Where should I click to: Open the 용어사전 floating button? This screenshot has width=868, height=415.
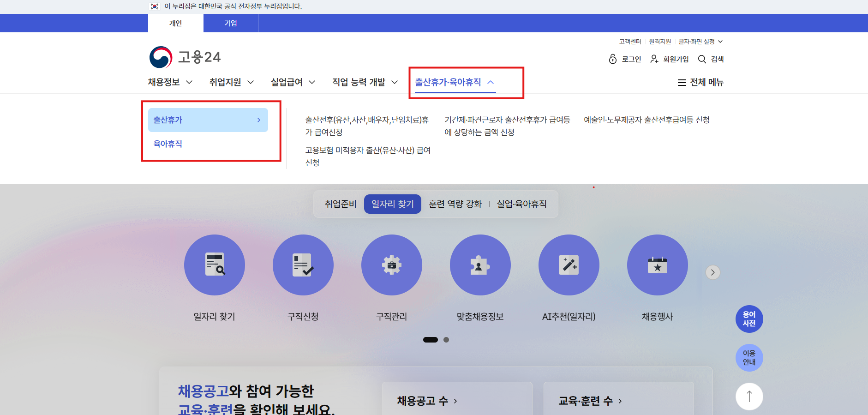click(749, 319)
